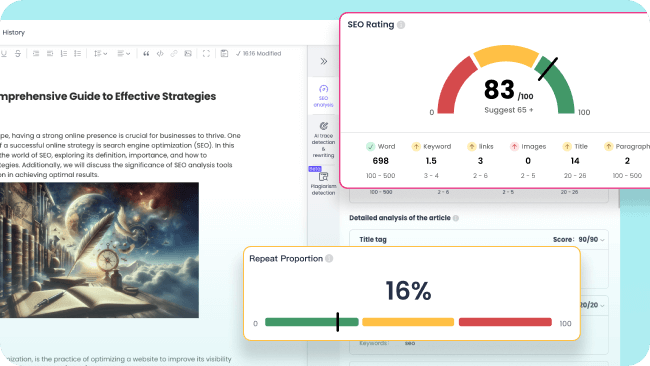This screenshot has height=366, width=650.
Task: Insert an image into the article
Action: [x=188, y=53]
